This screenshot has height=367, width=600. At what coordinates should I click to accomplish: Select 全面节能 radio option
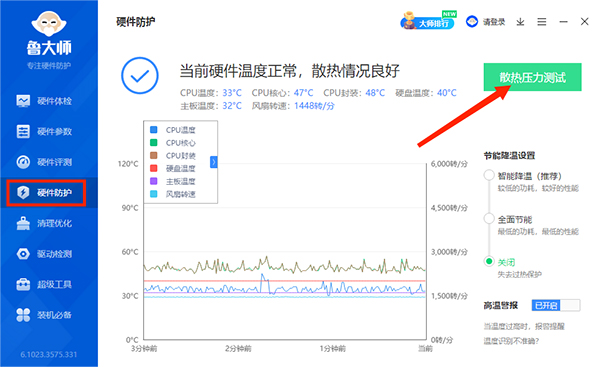[489, 219]
